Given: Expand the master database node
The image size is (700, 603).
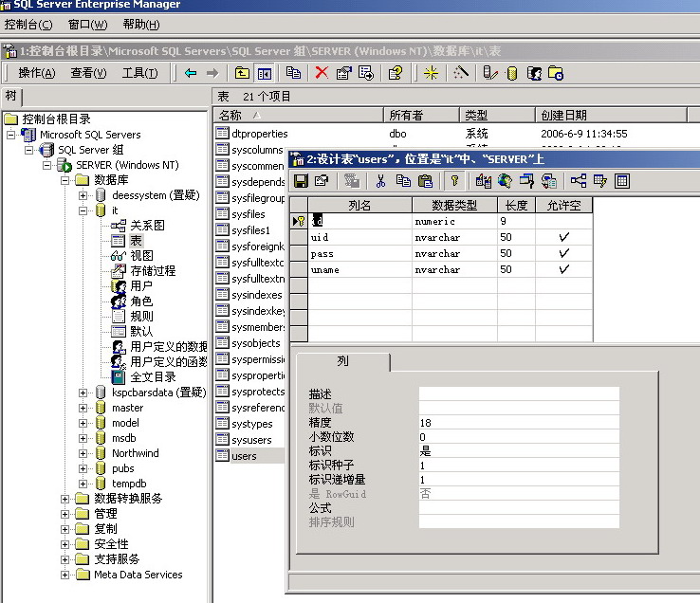Looking at the screenshot, I should coord(83,408).
